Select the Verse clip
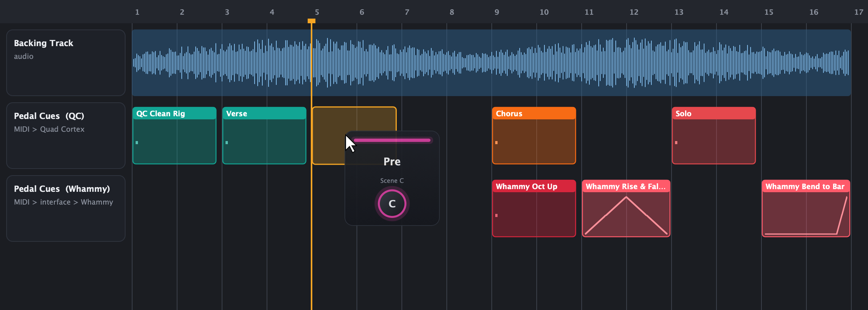Image resolution: width=868 pixels, height=310 pixels. click(264, 136)
